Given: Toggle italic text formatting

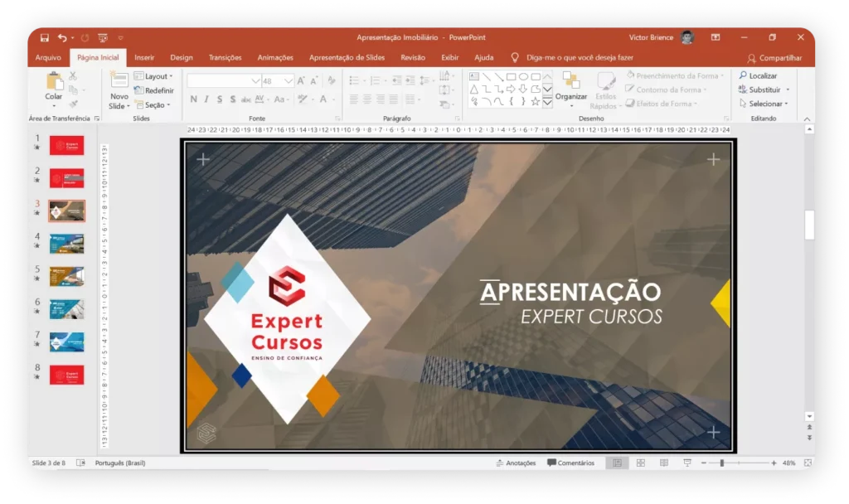Looking at the screenshot, I should (x=206, y=99).
